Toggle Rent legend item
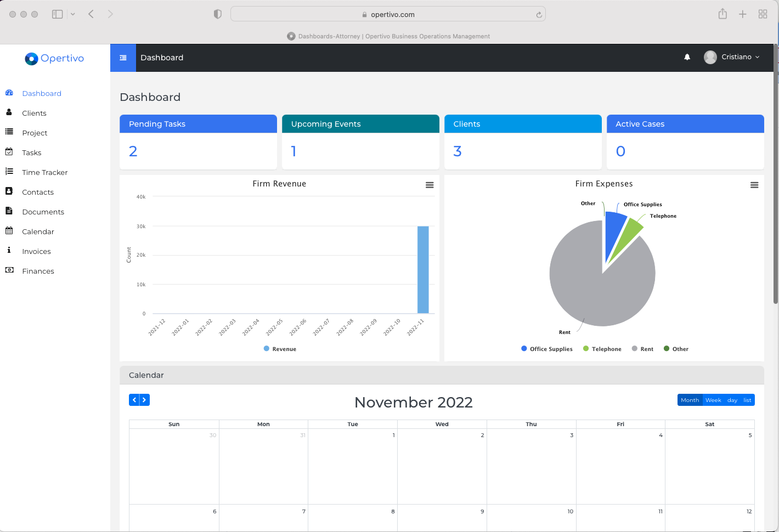Screen dimensions: 779x532 tap(643, 349)
